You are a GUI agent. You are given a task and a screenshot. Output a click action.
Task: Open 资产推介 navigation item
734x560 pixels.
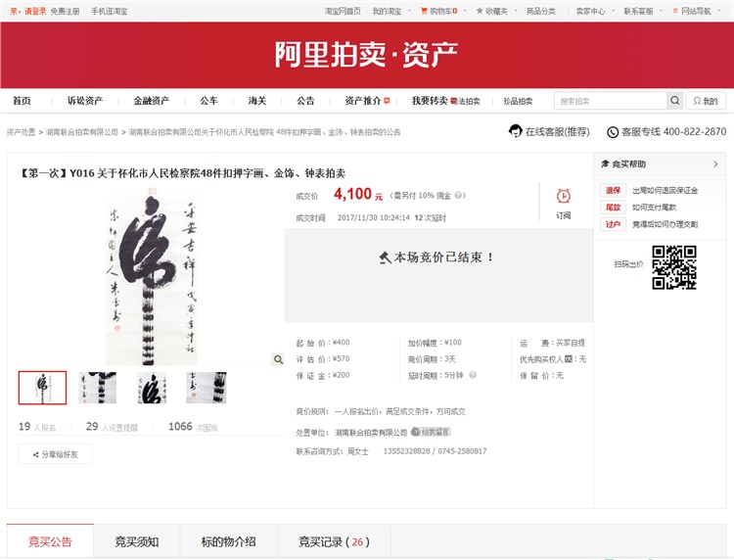[363, 101]
